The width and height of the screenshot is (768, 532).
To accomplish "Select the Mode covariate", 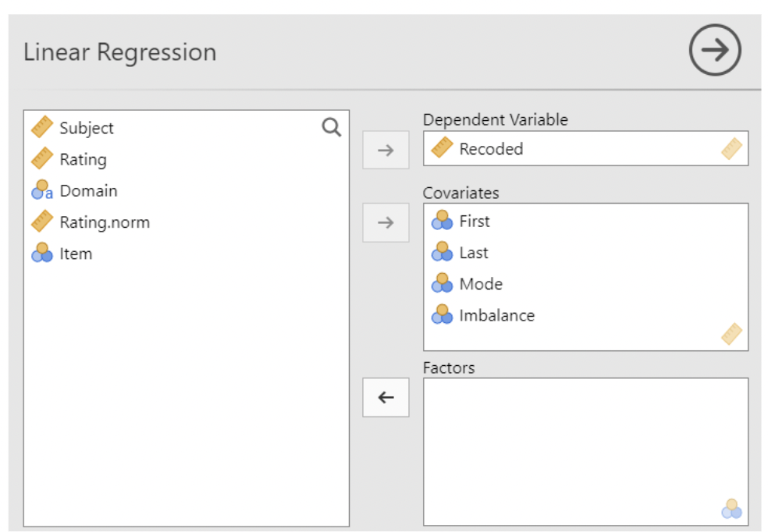I will coord(481,284).
